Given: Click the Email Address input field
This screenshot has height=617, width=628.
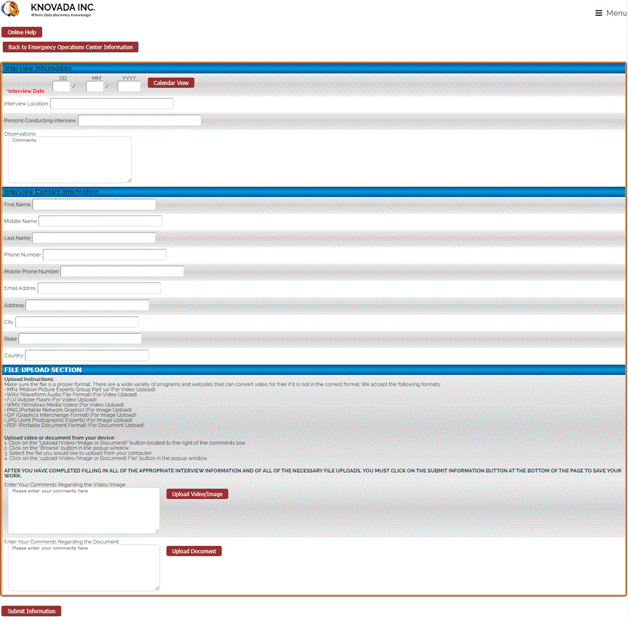Looking at the screenshot, I should point(99,288).
